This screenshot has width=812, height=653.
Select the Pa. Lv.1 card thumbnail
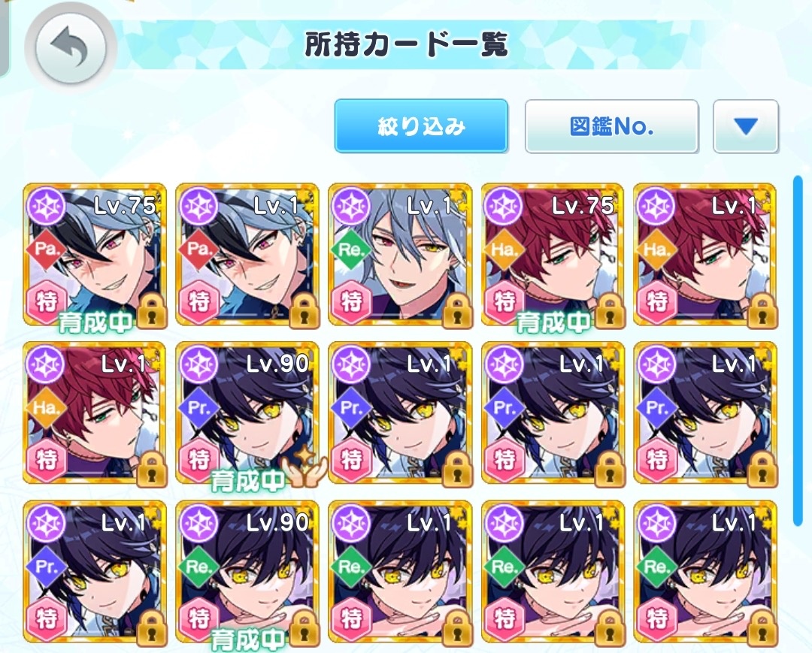tap(247, 255)
